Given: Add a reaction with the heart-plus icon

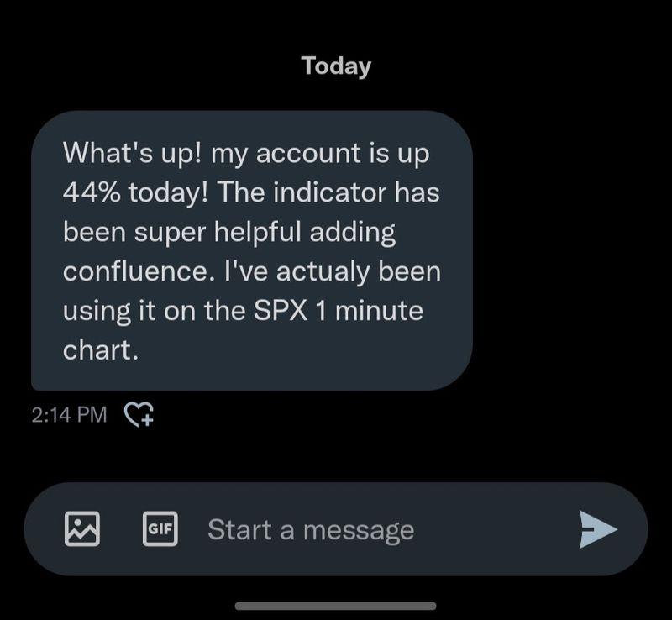Looking at the screenshot, I should point(139,413).
